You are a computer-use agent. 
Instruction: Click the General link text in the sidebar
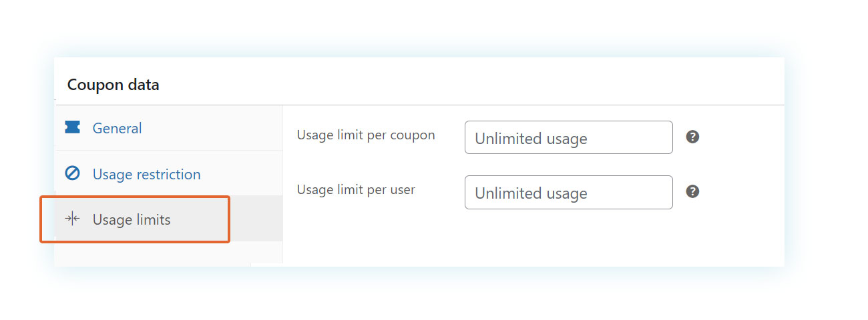click(117, 128)
